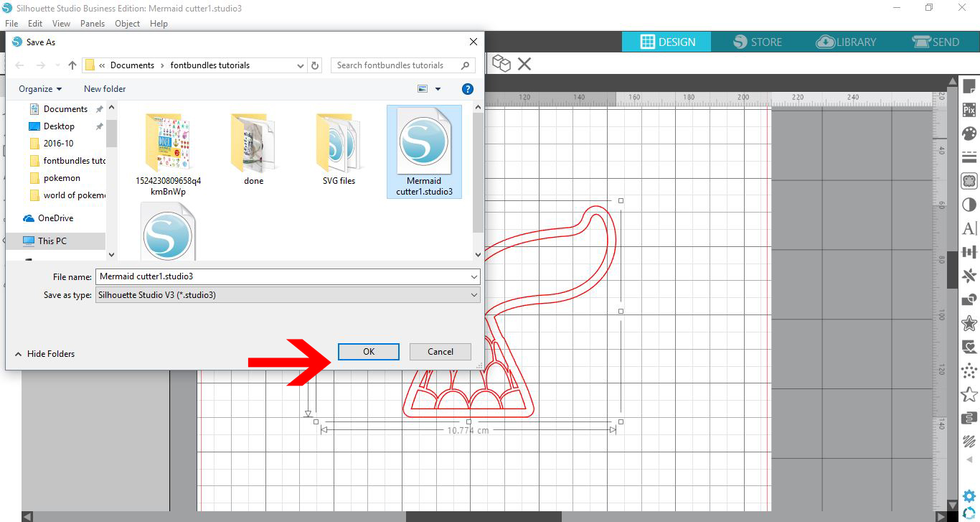
Task: Click OK to save the file
Action: pyautogui.click(x=369, y=351)
